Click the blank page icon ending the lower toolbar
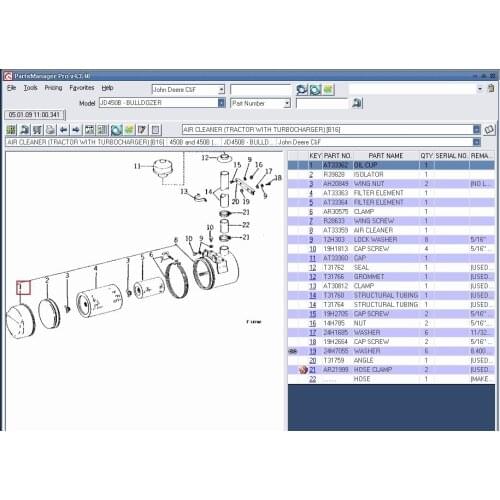Screen dimensions: 500x500 pyautogui.click(x=155, y=130)
